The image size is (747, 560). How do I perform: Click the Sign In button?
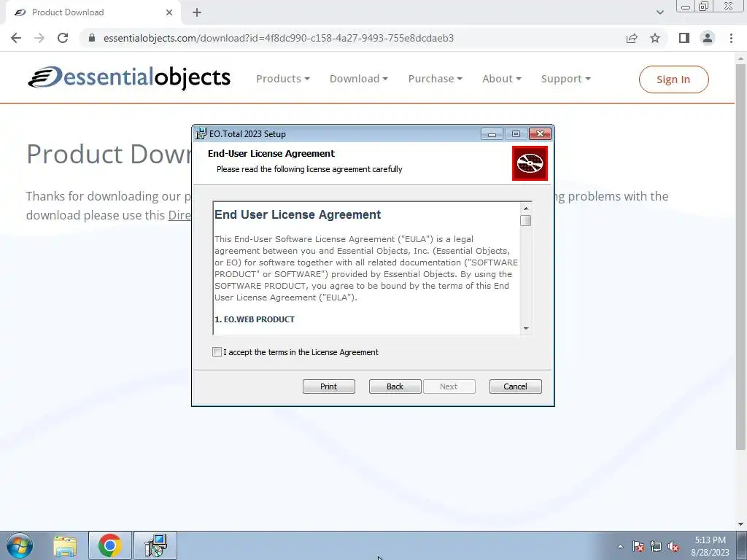coord(673,79)
